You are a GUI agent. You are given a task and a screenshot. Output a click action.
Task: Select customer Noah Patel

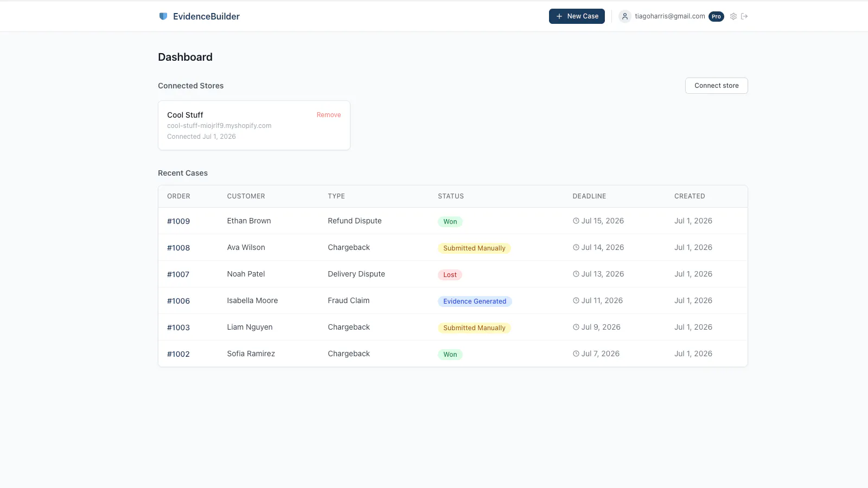246,274
